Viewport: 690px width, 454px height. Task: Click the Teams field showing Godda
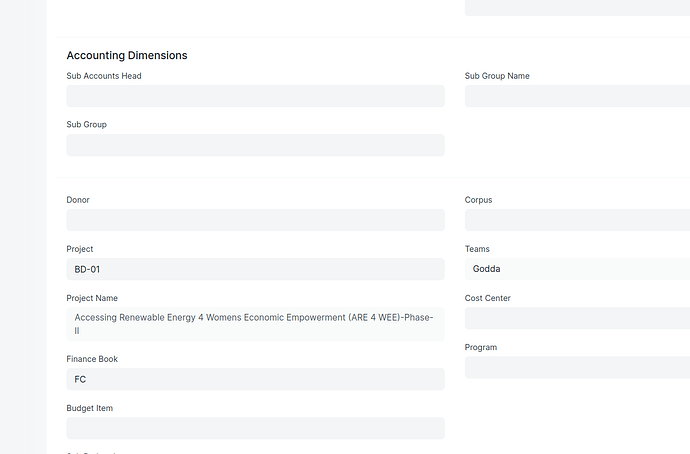577,269
